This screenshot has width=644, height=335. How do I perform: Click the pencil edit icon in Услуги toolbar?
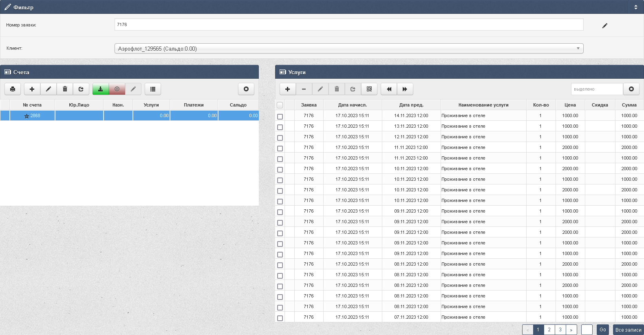(x=320, y=89)
